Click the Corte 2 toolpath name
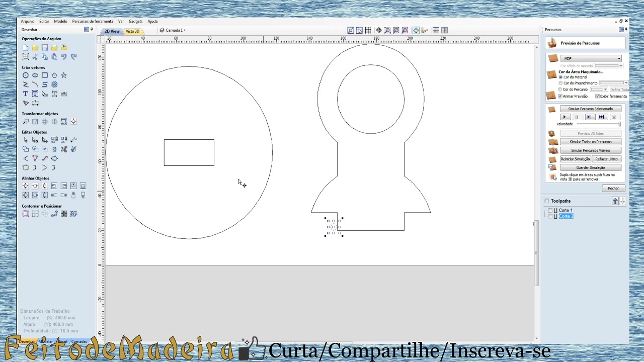Viewport: 644px width, 362px height. (566, 216)
